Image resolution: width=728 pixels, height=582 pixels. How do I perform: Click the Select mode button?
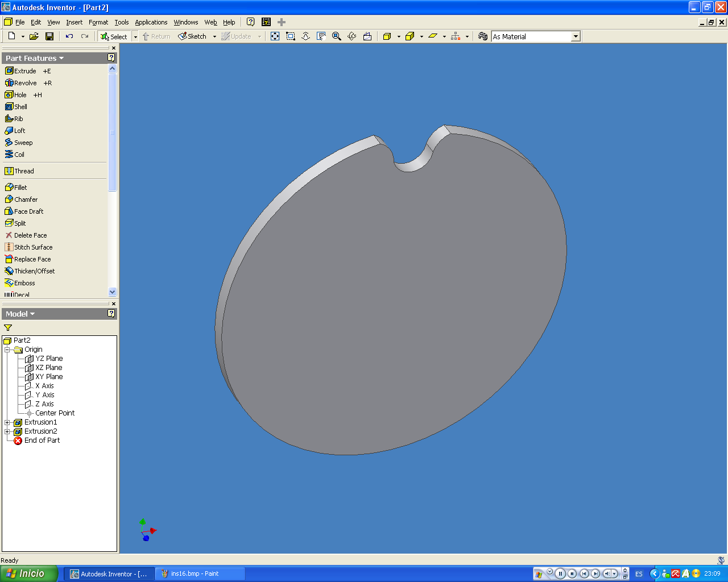point(114,36)
